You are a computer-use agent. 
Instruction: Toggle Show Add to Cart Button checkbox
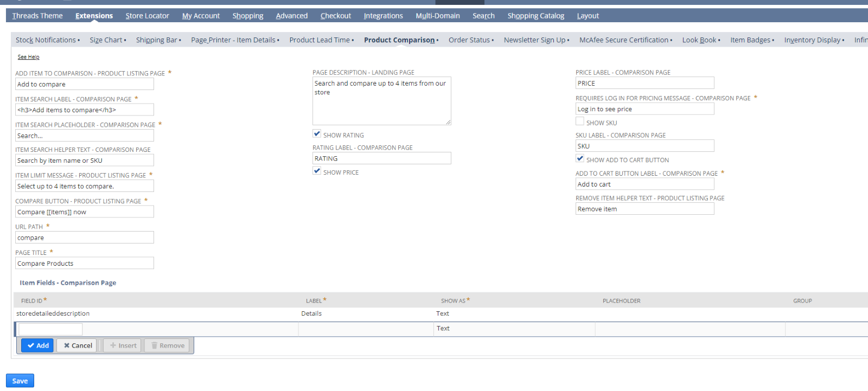pos(580,159)
